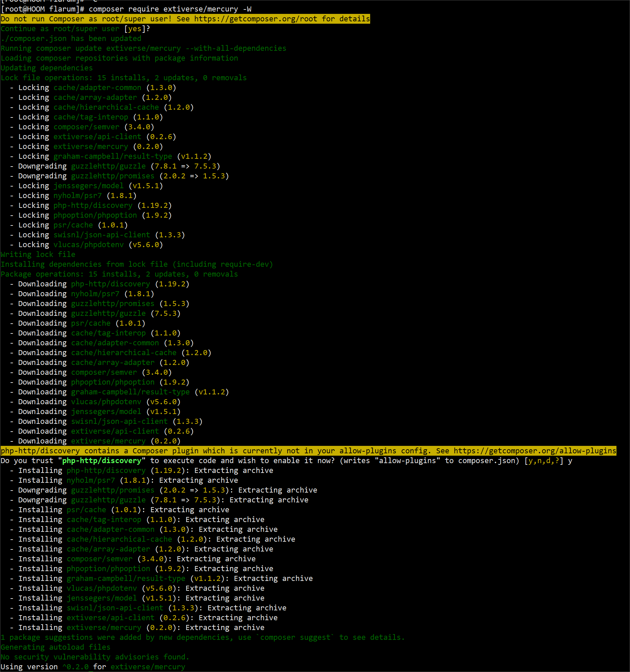
Task: Click 'Locking graham-campbell/result-type (v1.1.2)' line
Action: (x=111, y=156)
